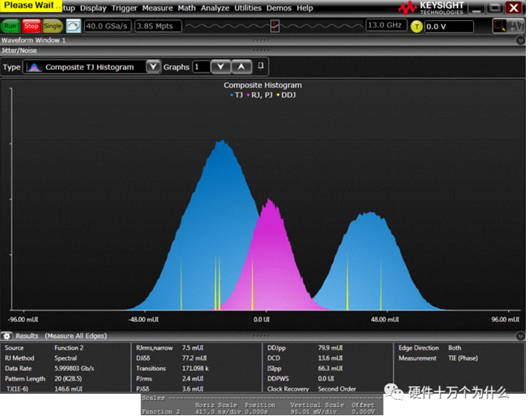The height and width of the screenshot is (420, 530).
Task: Collapse the Waveform Window 1 panel
Action: point(521,40)
